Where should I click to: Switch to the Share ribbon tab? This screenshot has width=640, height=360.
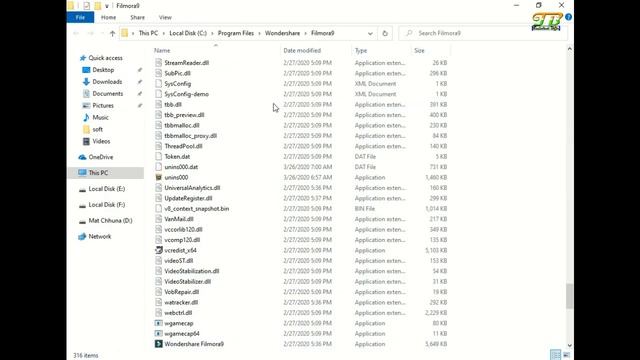click(x=138, y=18)
